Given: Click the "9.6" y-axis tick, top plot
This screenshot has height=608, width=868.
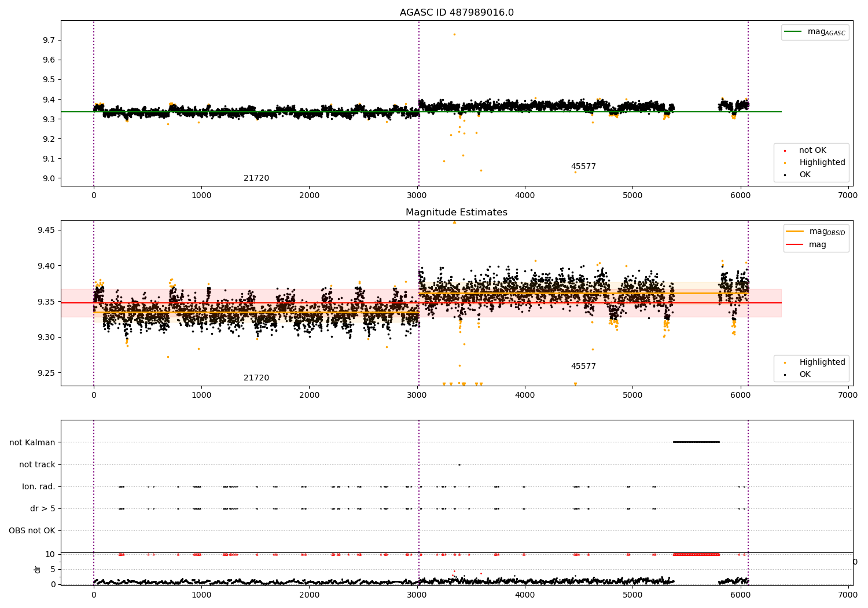Looking at the screenshot, I should 49,60.
